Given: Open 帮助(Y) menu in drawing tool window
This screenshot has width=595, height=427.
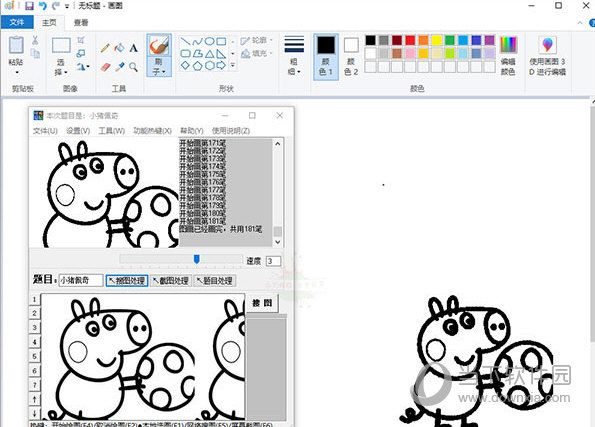Looking at the screenshot, I should [x=192, y=131].
